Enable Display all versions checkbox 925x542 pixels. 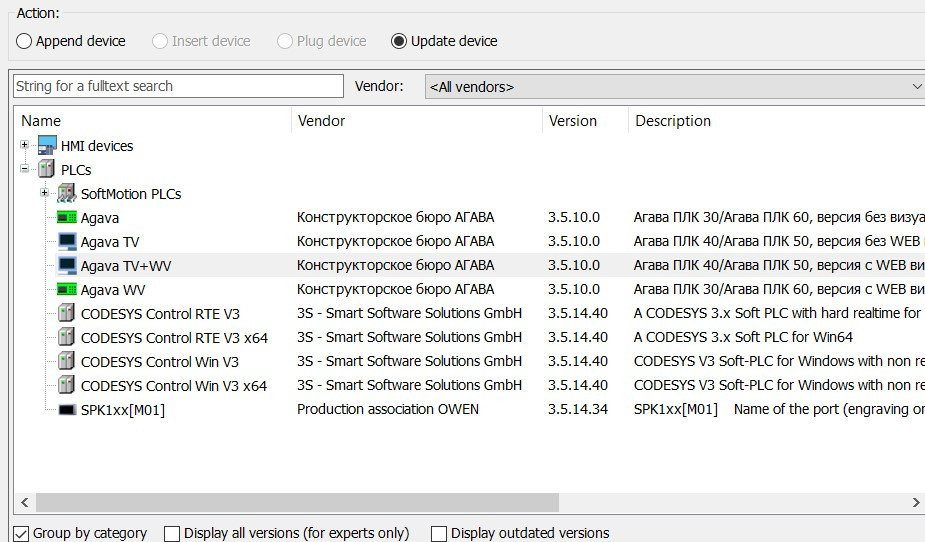click(172, 534)
